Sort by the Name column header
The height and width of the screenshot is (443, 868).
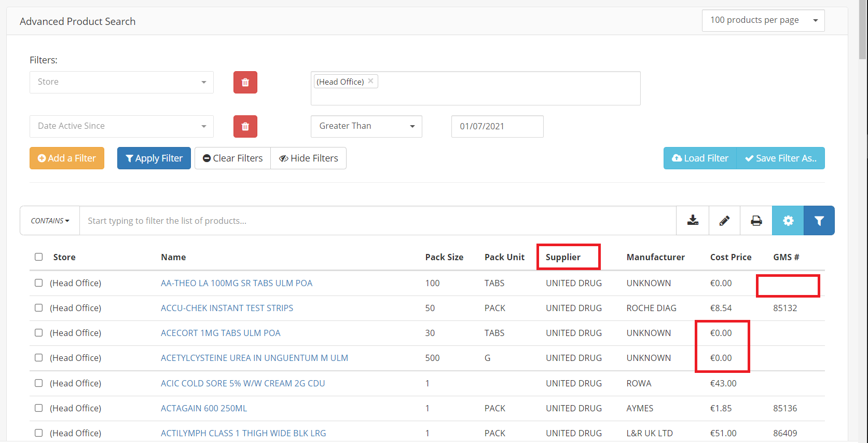173,257
